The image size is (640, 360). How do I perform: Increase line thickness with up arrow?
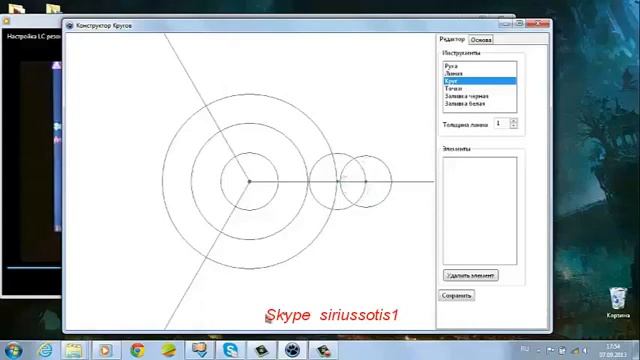pos(514,120)
